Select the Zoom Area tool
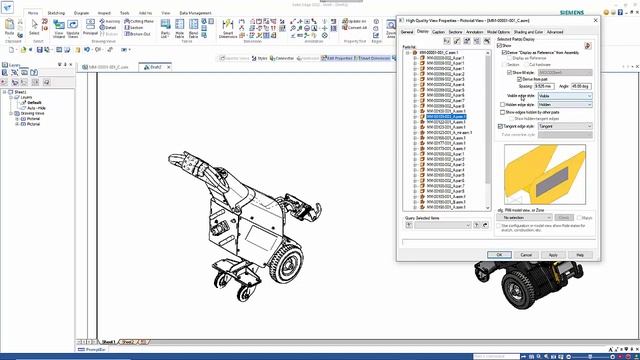 tap(391, 29)
